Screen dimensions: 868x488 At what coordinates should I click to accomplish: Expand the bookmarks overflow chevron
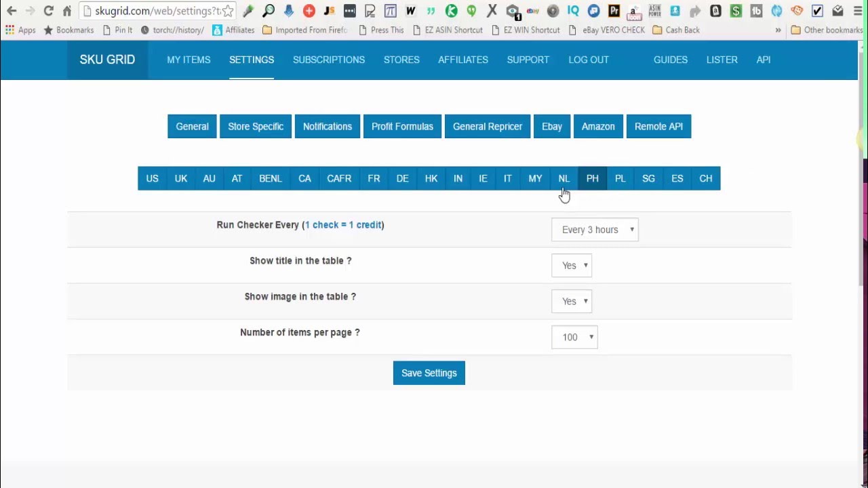[x=778, y=30]
